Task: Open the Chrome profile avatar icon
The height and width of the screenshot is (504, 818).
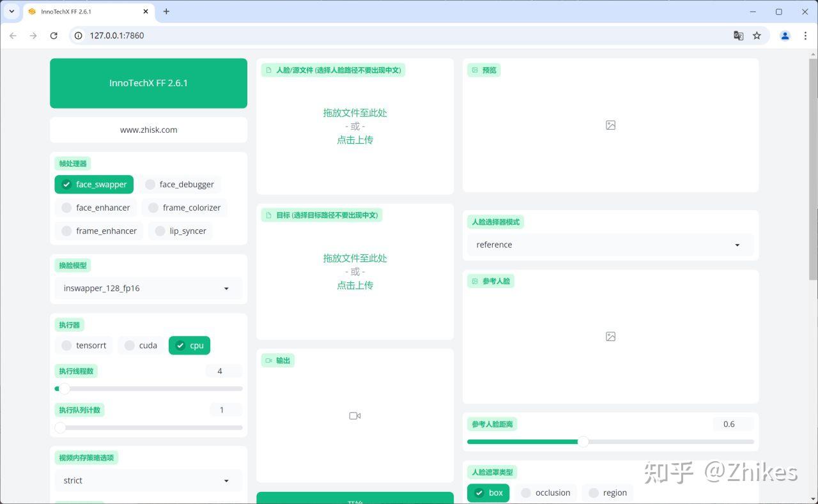Action: click(785, 36)
